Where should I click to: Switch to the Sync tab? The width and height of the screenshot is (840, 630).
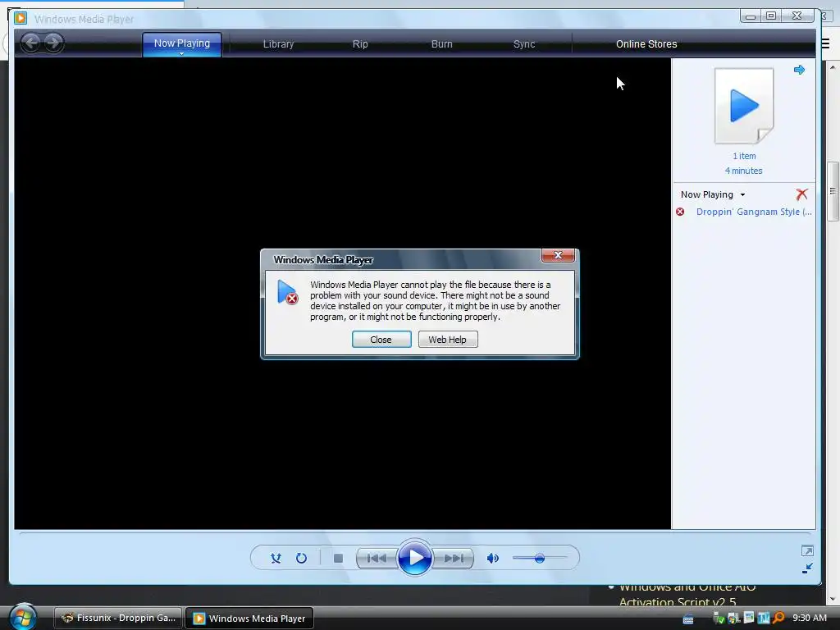pyautogui.click(x=524, y=44)
